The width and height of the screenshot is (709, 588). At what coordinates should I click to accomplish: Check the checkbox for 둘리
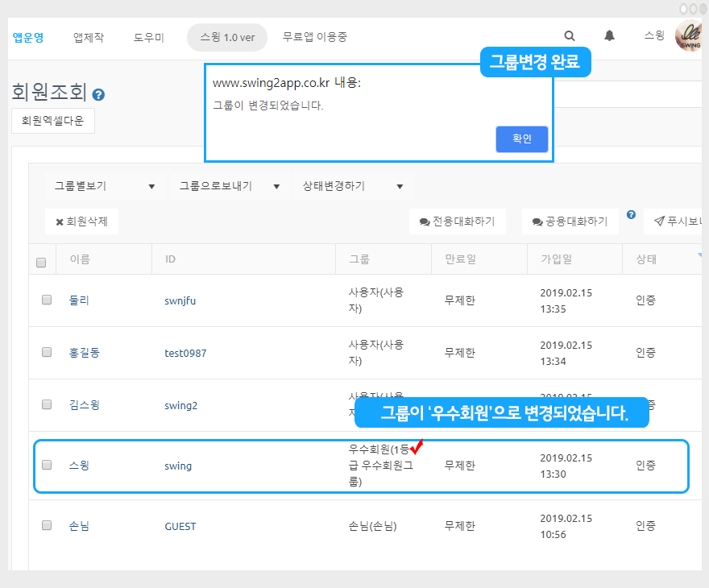[x=47, y=300]
